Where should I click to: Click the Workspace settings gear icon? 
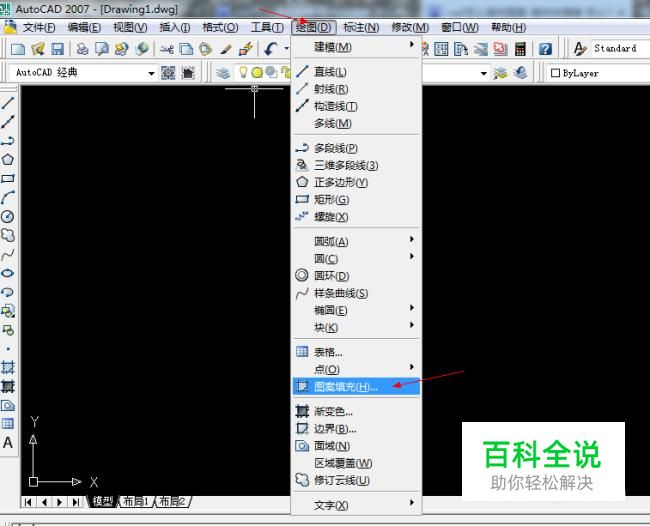click(x=168, y=73)
